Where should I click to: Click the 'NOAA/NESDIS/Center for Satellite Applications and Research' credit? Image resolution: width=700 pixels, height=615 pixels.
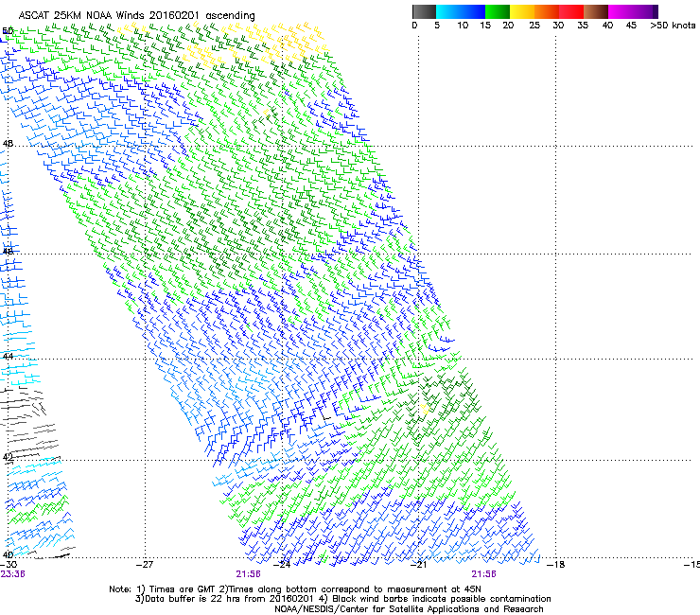pyautogui.click(x=409, y=608)
